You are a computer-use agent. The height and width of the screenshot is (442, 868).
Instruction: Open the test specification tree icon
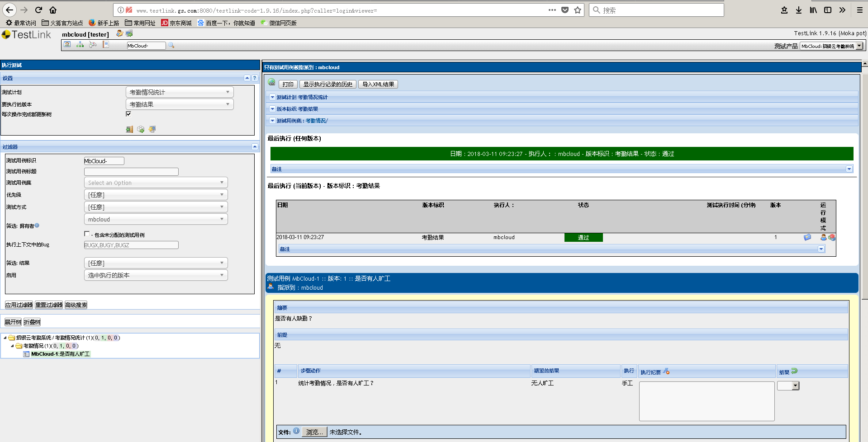[x=80, y=45]
